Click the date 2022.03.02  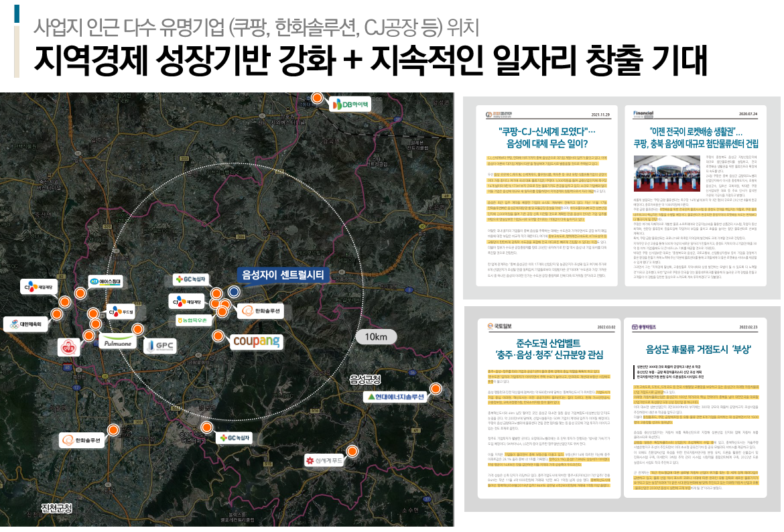[606, 327]
